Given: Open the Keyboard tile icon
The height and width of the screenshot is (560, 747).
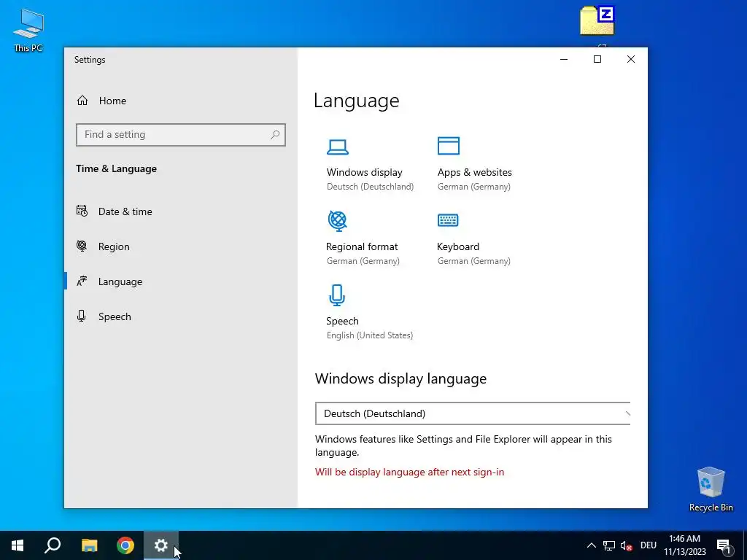Looking at the screenshot, I should [448, 220].
